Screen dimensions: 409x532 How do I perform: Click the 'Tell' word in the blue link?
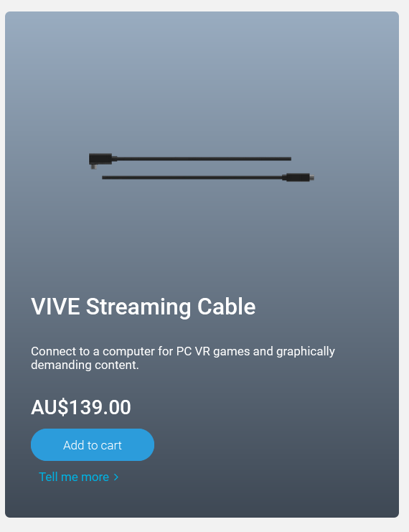pyautogui.click(x=48, y=477)
